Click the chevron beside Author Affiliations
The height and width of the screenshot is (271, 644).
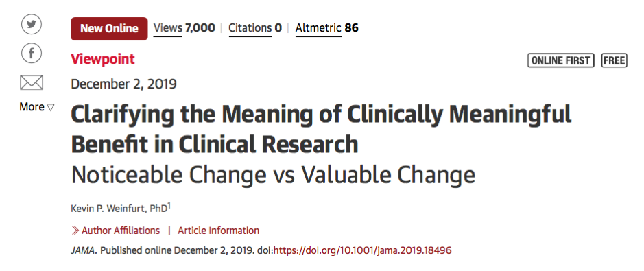75,231
